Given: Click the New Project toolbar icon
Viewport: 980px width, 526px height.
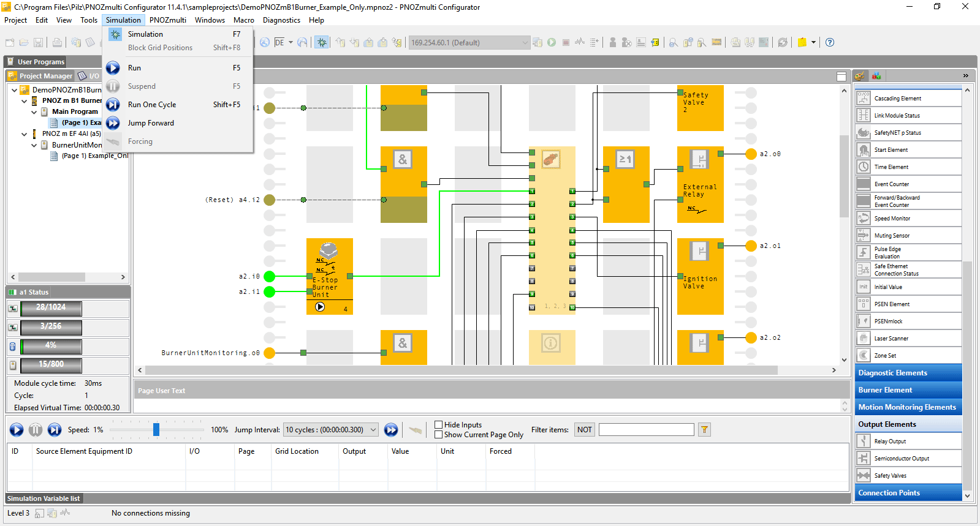Looking at the screenshot, I should click(10, 42).
